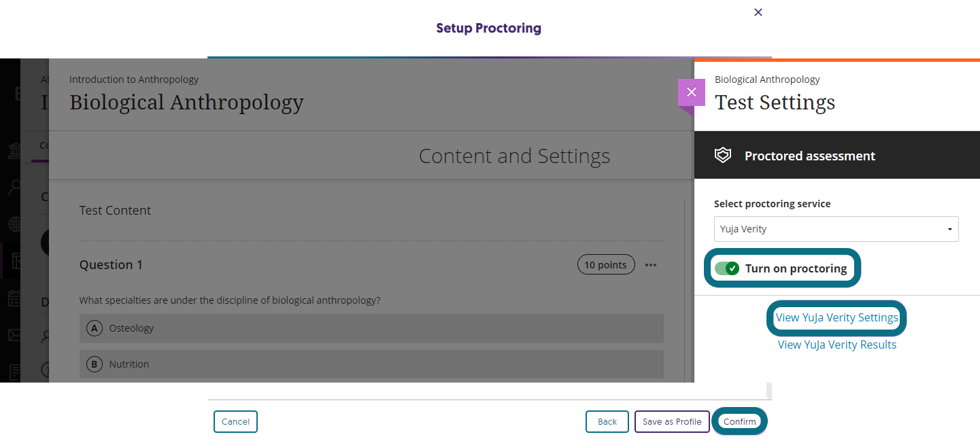
Task: Toggle the Turn on proctoring switch
Action: 727,268
